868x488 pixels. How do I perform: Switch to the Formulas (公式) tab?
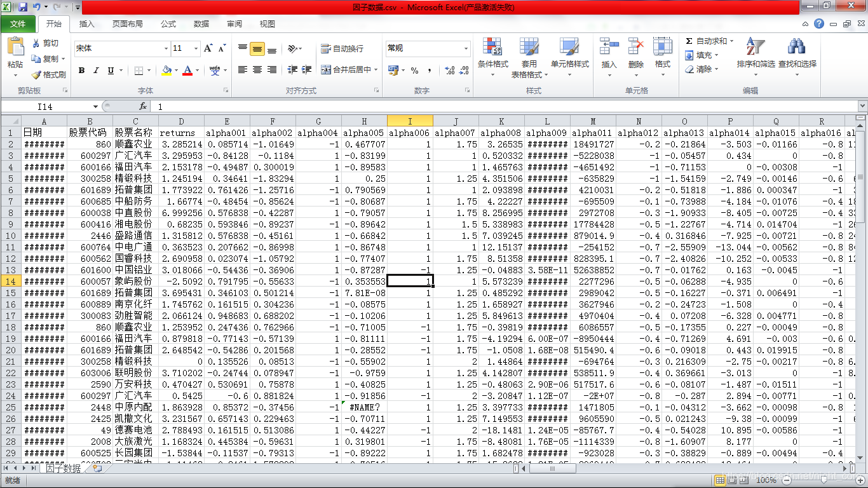[x=168, y=24]
